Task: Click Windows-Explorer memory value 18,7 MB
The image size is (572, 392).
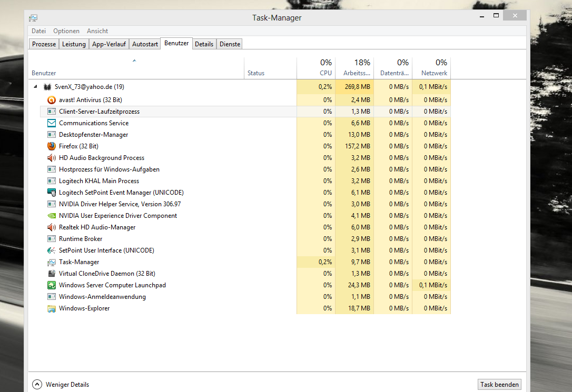Action: point(359,308)
